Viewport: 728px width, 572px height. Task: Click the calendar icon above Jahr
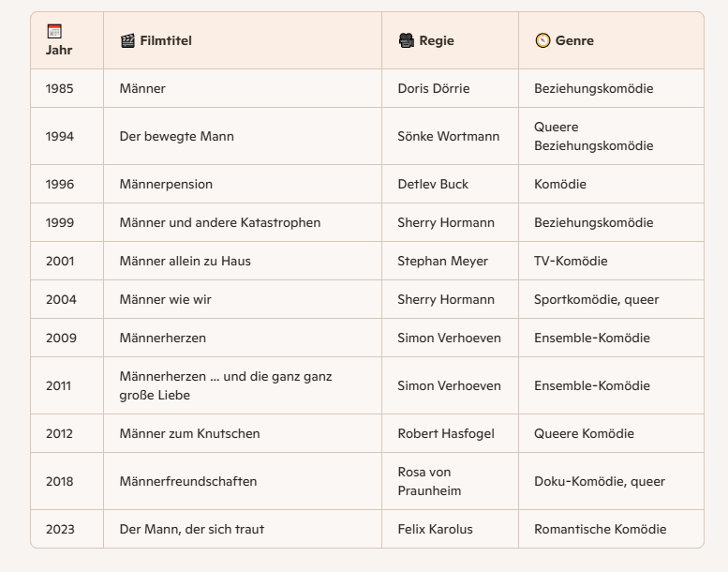(x=54, y=31)
